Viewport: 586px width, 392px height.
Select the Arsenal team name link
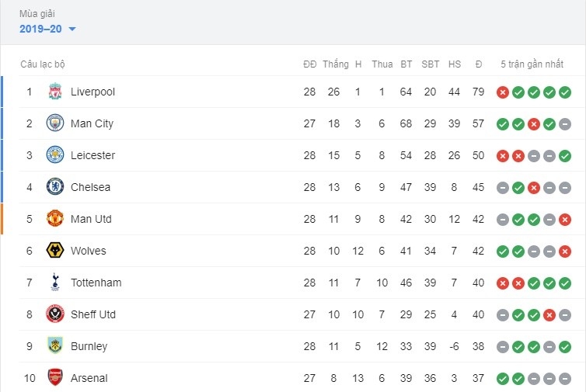[x=89, y=378]
